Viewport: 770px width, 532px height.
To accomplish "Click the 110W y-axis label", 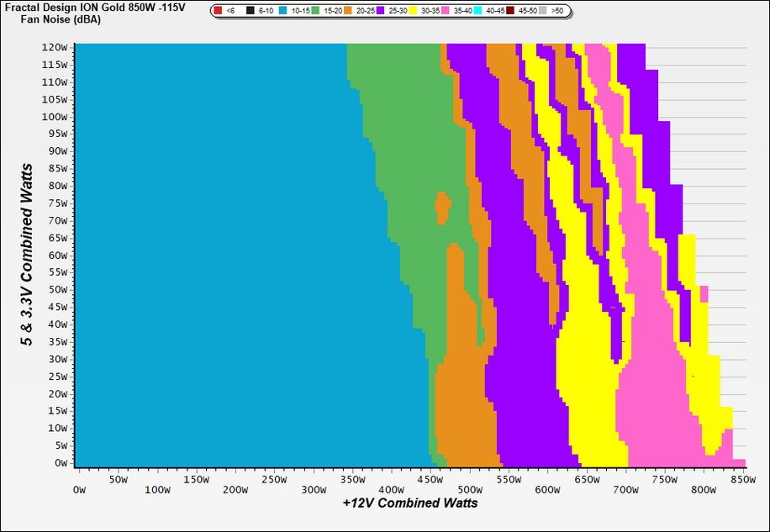I will 55,82.
